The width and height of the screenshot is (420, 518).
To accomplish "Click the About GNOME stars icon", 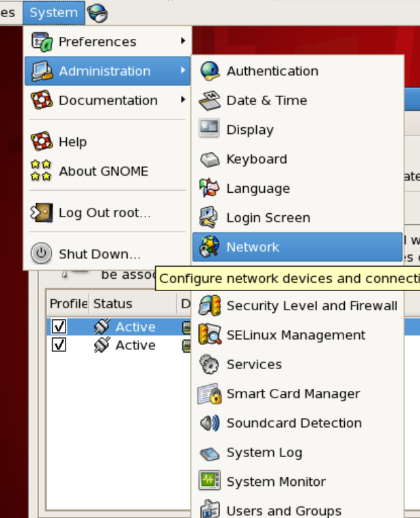I will pos(41,171).
